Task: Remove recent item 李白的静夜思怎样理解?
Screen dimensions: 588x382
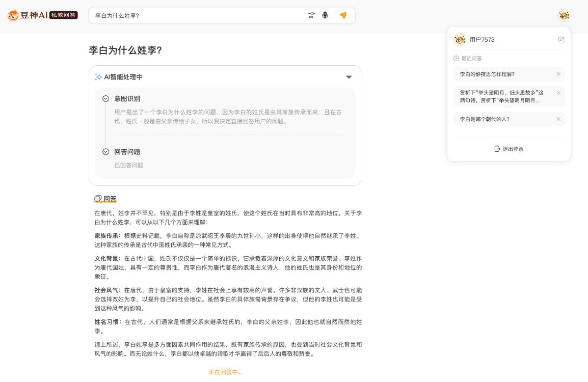Action: pos(558,74)
